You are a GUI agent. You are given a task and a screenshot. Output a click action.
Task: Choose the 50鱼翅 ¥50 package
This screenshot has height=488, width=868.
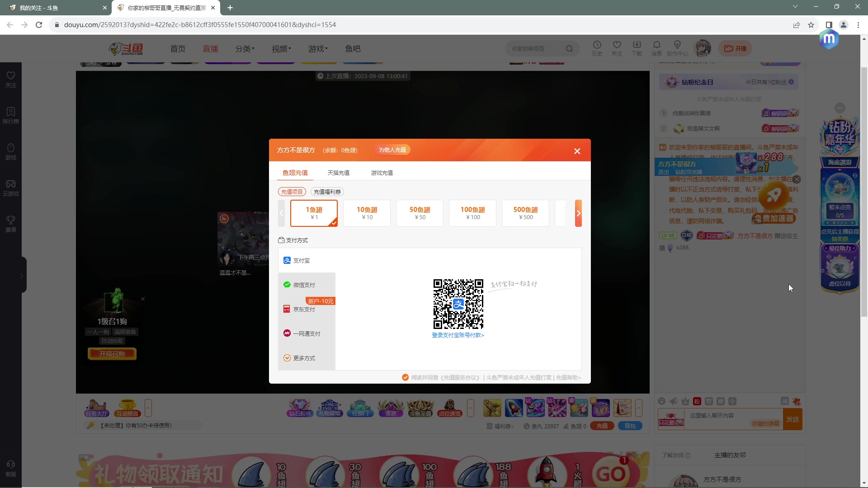420,213
